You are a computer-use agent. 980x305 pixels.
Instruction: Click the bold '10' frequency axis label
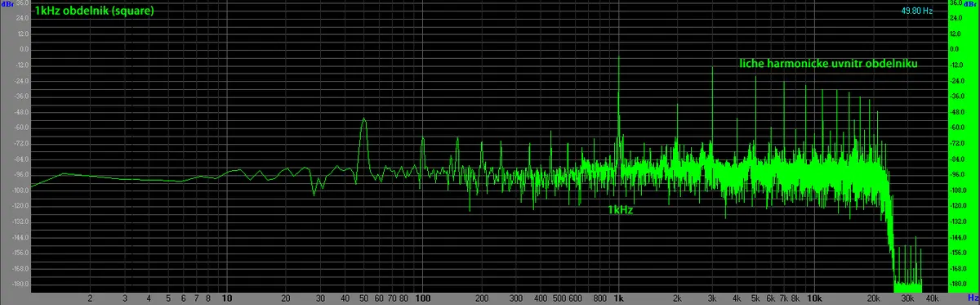[228, 298]
